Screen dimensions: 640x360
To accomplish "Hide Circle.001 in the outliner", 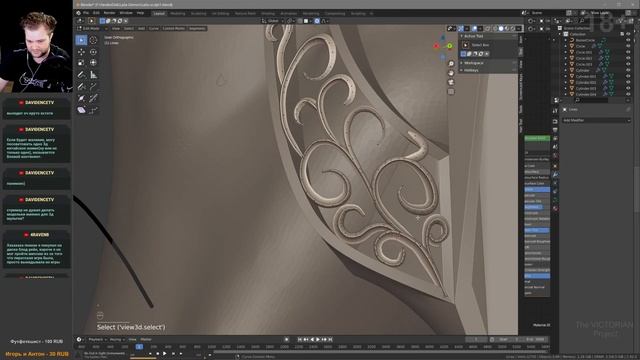I will pos(628,52).
